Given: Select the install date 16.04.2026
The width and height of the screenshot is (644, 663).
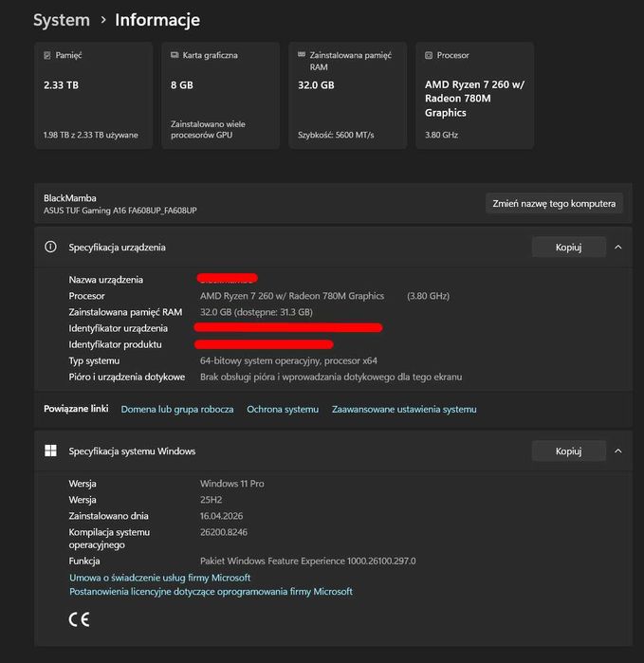Looking at the screenshot, I should (221, 516).
